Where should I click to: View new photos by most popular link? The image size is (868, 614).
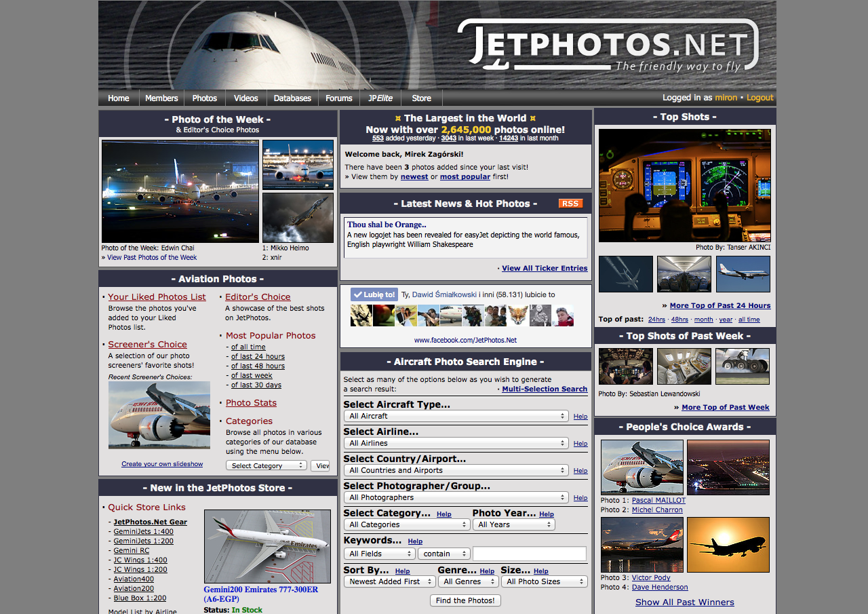pos(465,176)
